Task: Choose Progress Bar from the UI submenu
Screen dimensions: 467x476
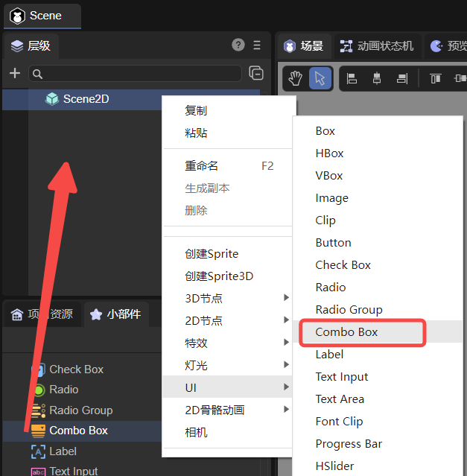Action: coord(349,444)
